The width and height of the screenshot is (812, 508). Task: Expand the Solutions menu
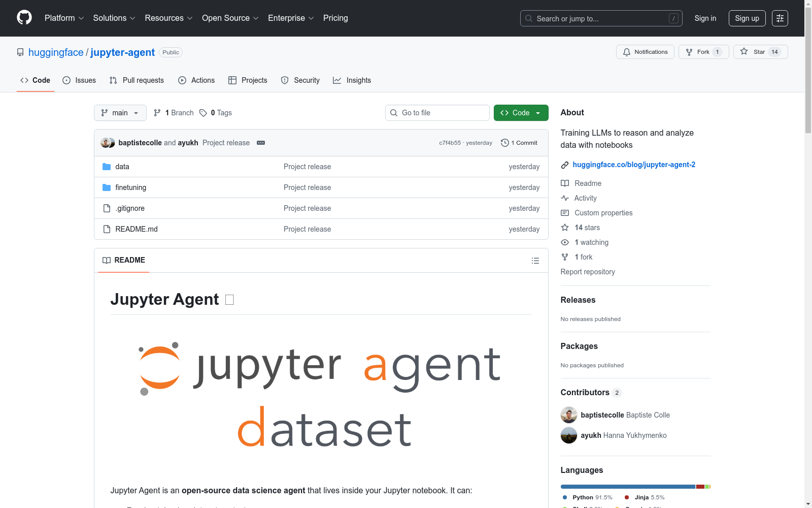(114, 18)
